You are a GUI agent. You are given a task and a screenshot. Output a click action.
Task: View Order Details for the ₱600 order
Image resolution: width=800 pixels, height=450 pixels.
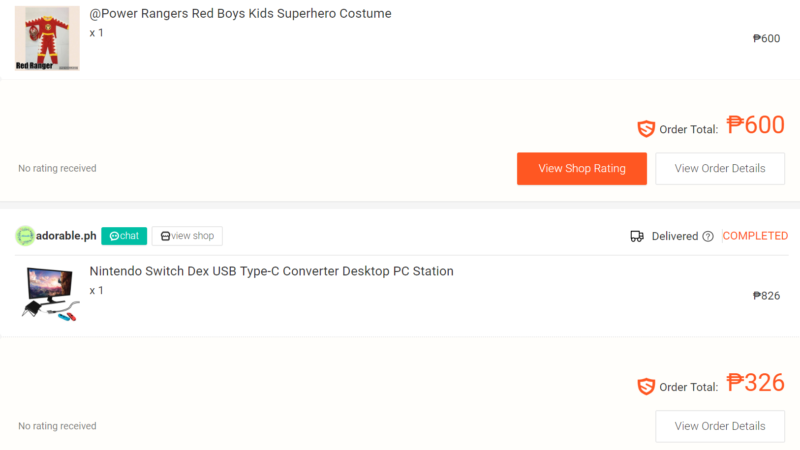pyautogui.click(x=720, y=168)
